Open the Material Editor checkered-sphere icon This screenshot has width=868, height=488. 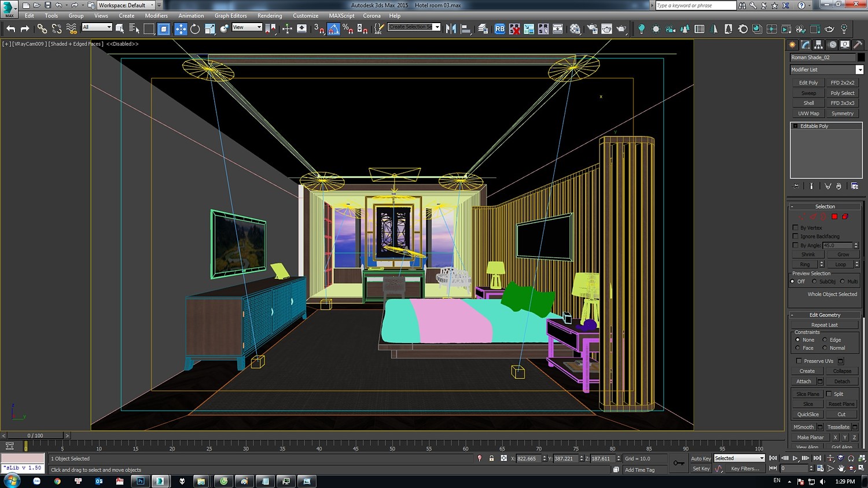tap(575, 28)
